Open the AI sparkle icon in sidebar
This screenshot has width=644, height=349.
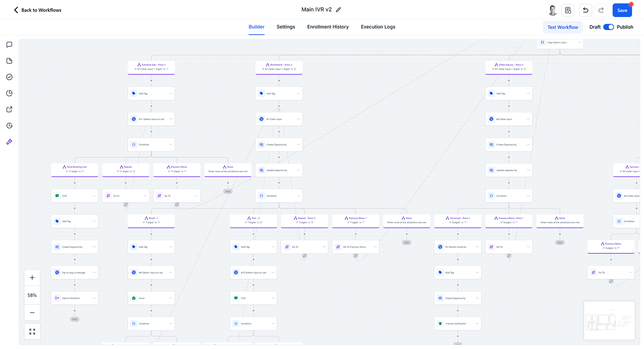point(9,142)
